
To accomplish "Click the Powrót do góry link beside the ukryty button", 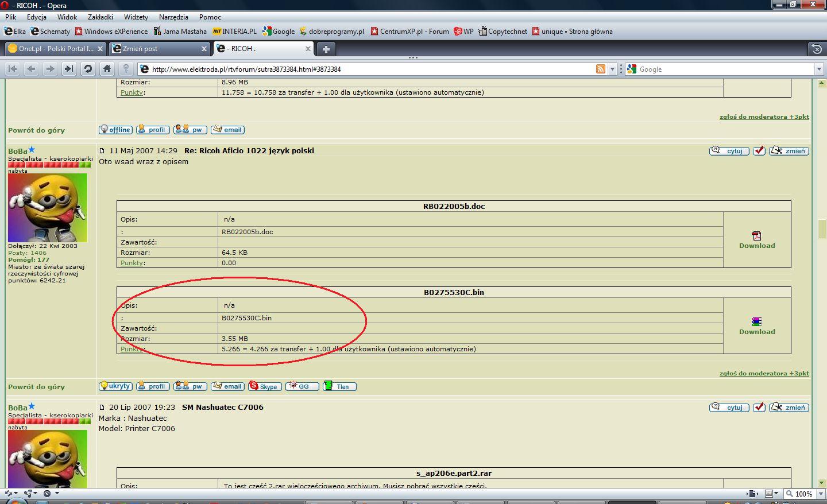I will point(36,387).
